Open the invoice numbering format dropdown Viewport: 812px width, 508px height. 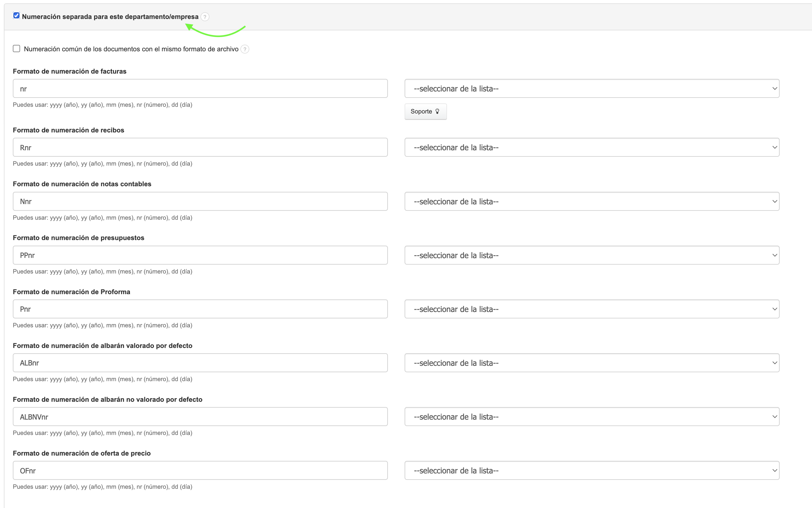592,89
